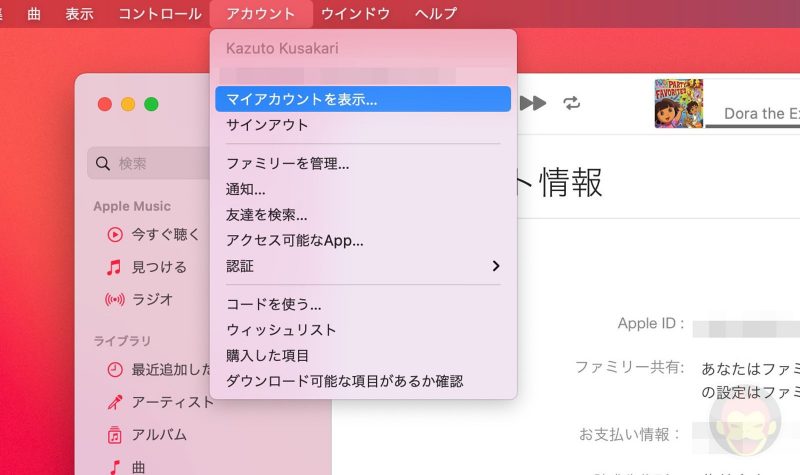Click the 最近追加した clock icon
The image size is (800, 475).
click(x=115, y=369)
